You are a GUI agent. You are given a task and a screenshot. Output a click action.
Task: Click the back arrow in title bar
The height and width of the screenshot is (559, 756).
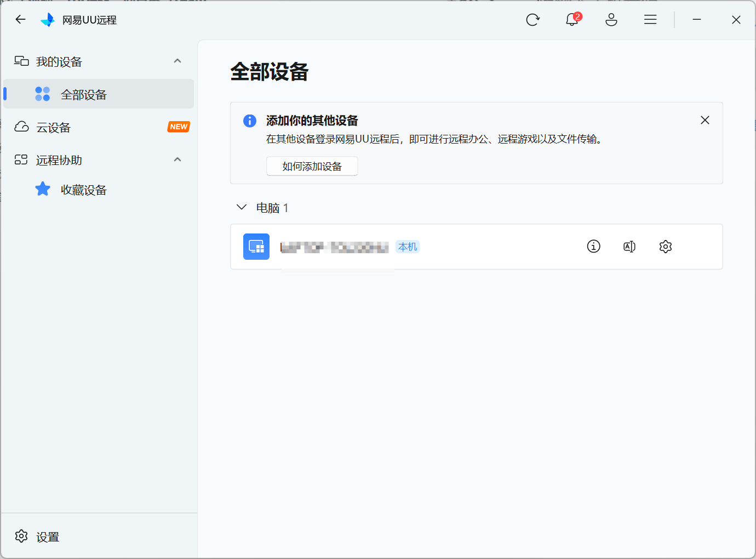click(21, 20)
